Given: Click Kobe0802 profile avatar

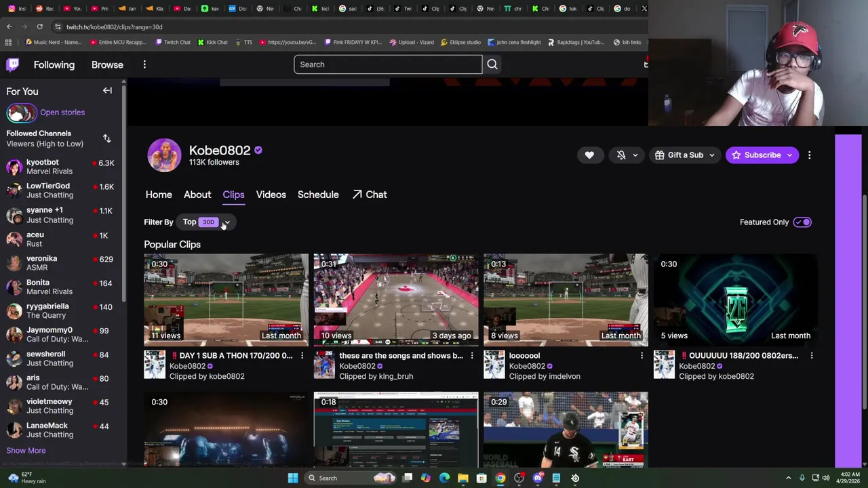Looking at the screenshot, I should click(164, 155).
